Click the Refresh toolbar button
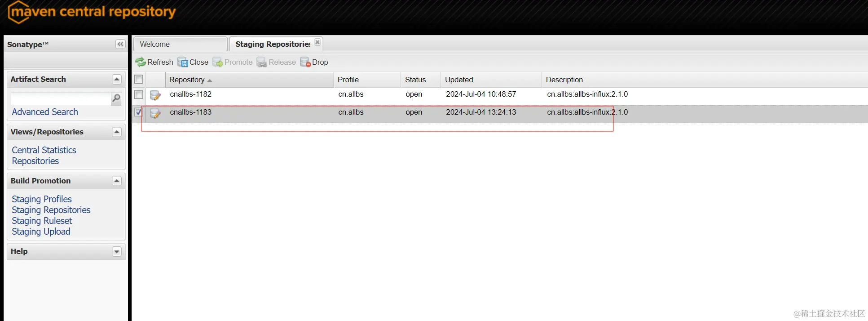868x321 pixels. [154, 62]
